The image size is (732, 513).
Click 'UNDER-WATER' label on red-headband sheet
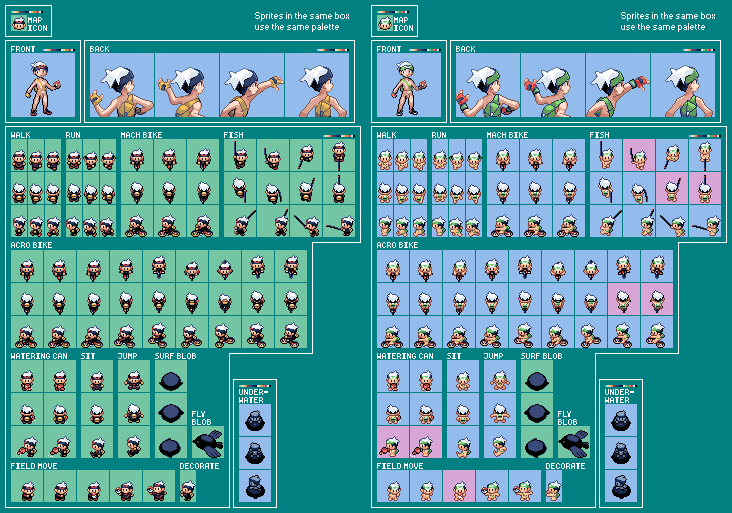251,396
